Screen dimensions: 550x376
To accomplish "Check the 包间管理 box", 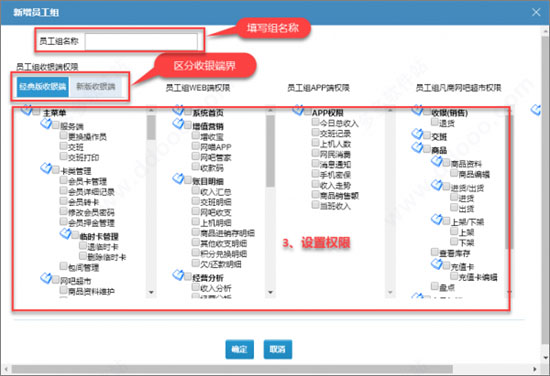I will (63, 266).
